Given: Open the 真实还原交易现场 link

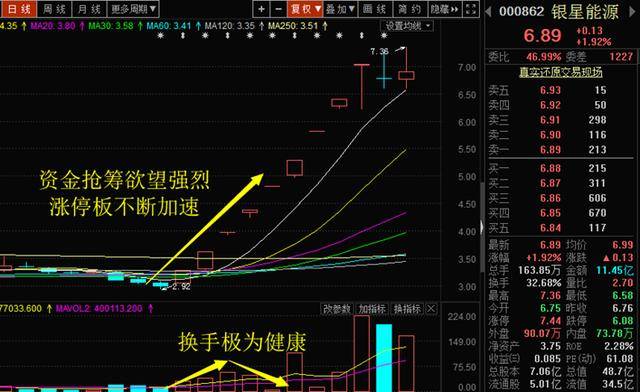Looking at the screenshot, I should (x=560, y=72).
